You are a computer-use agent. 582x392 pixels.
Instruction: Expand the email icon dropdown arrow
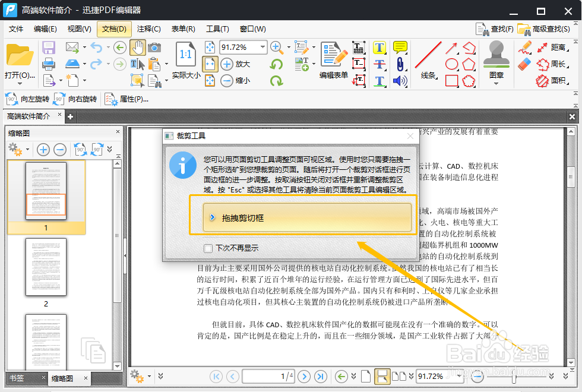click(x=84, y=47)
